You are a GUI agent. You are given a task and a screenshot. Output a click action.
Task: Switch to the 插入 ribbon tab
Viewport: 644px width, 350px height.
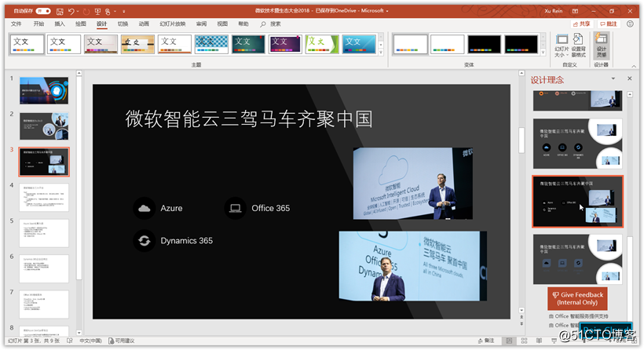click(x=60, y=24)
